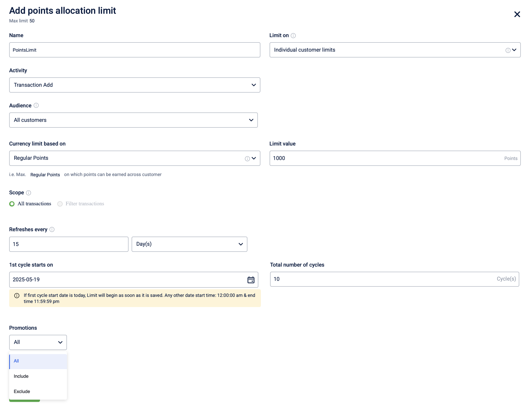This screenshot has height=406, width=532.
Task: Click the info icon next to Scope
Action: tap(29, 193)
